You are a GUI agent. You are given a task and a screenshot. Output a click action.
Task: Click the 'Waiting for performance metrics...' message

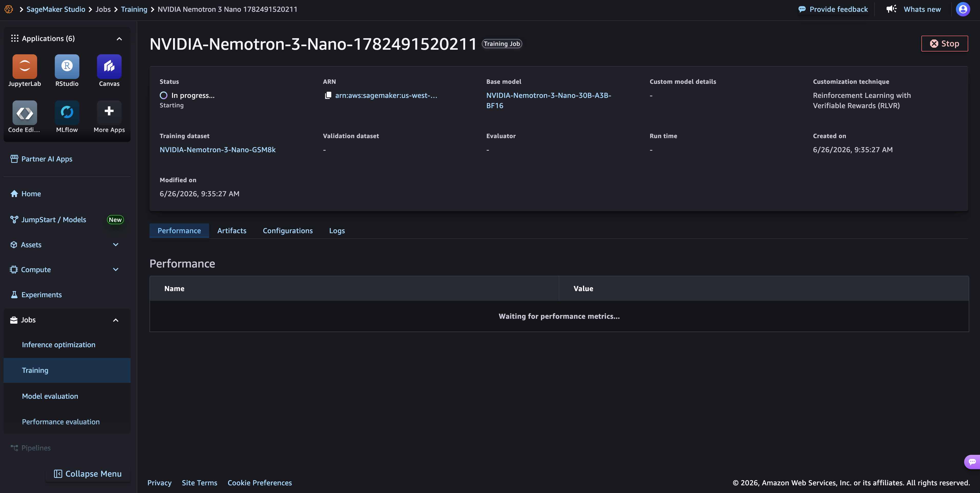pos(559,316)
